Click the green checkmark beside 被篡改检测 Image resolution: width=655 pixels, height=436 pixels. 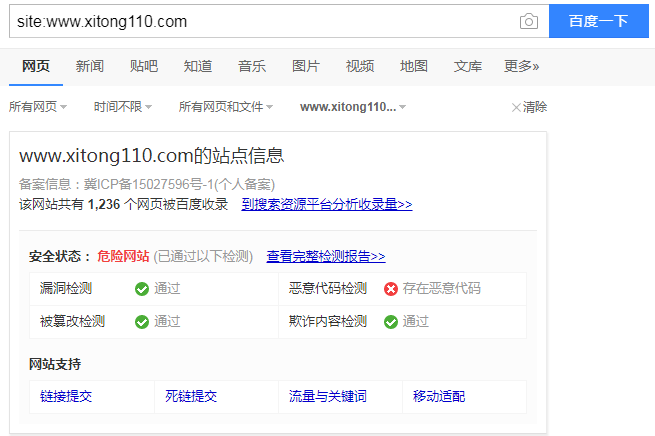tap(142, 322)
